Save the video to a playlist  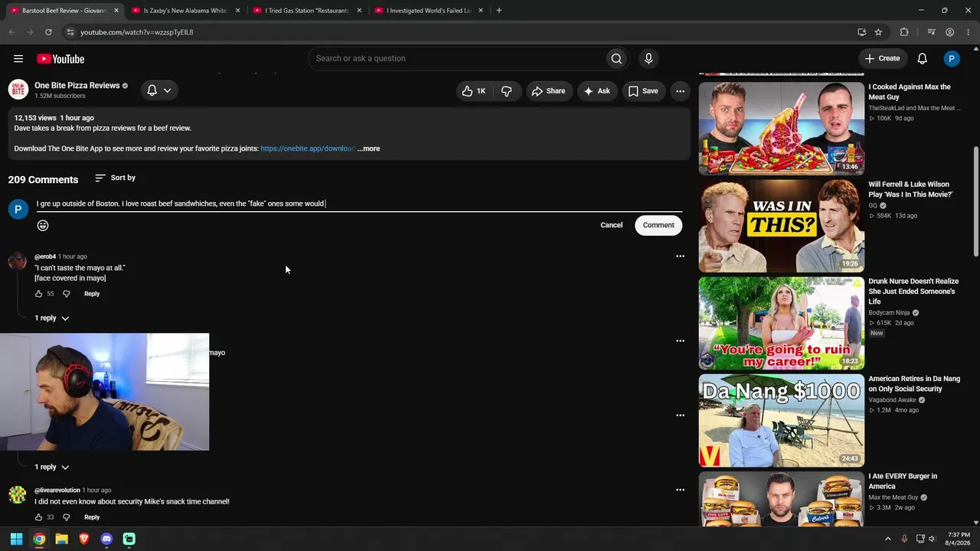643,91
